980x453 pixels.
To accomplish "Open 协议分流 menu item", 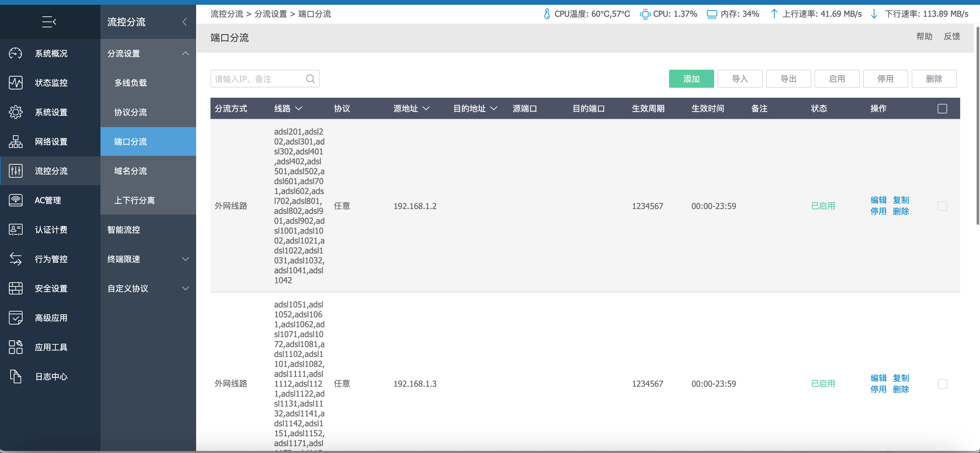I will (x=131, y=112).
